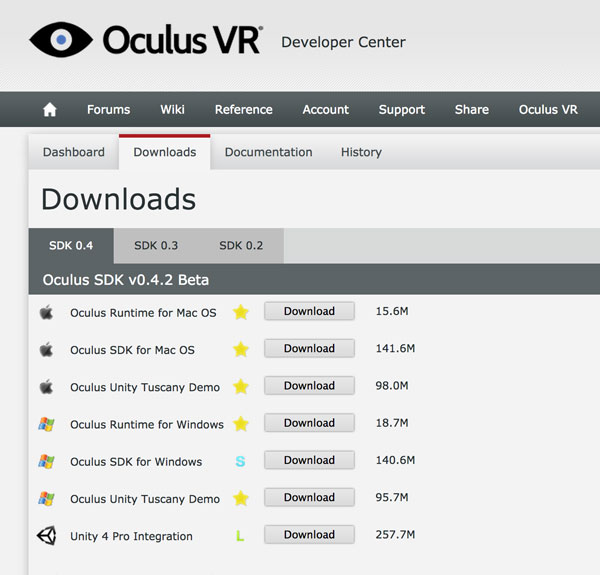Click 'Unity 4 Pro Integration' label

click(x=131, y=536)
